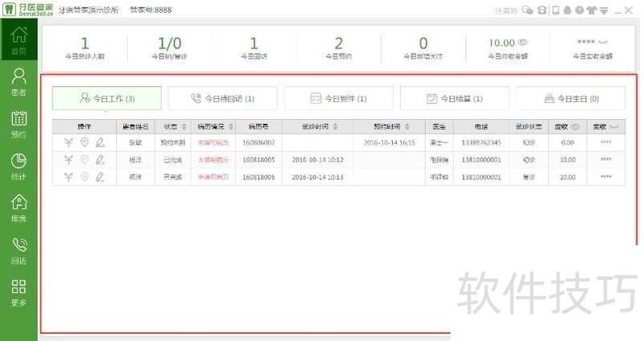The width and height of the screenshot is (644, 341).
Task: Click the 病历号 column header
Action: [258, 127]
